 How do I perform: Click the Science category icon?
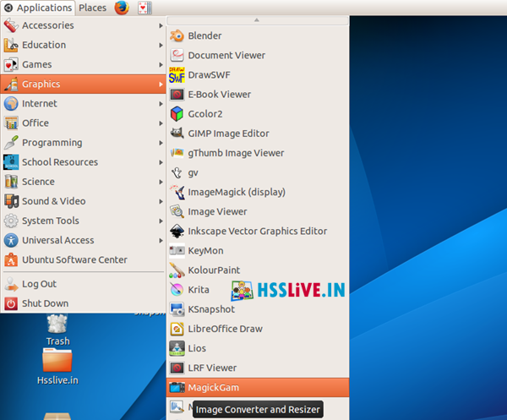click(x=11, y=182)
